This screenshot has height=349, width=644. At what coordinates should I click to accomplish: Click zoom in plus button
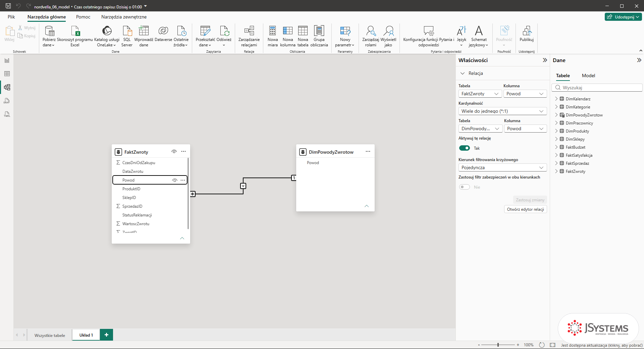click(x=518, y=345)
